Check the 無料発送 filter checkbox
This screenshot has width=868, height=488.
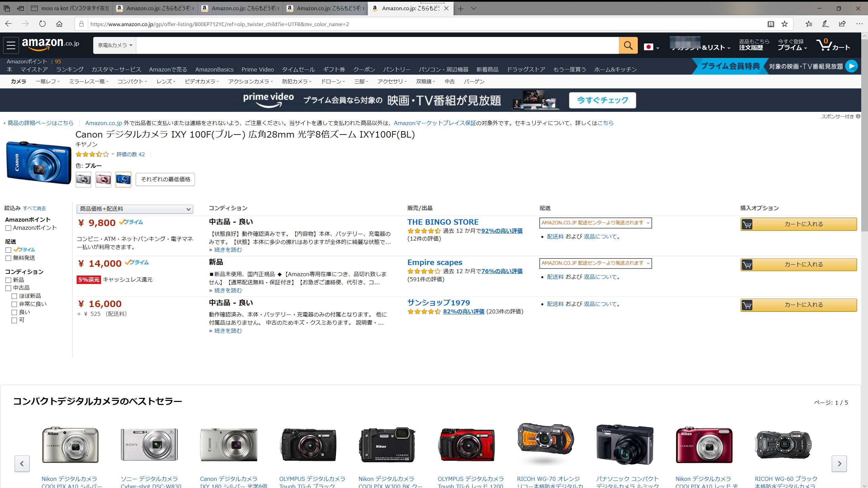[8, 258]
